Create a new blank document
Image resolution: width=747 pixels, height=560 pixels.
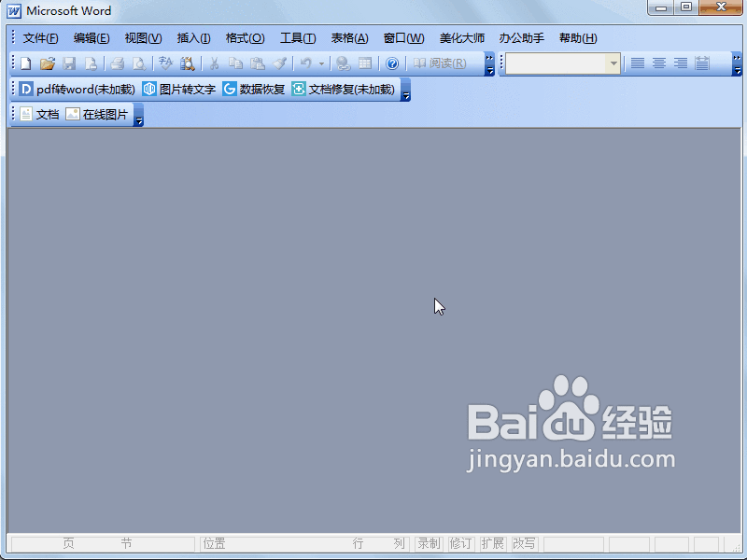pyautogui.click(x=24, y=63)
